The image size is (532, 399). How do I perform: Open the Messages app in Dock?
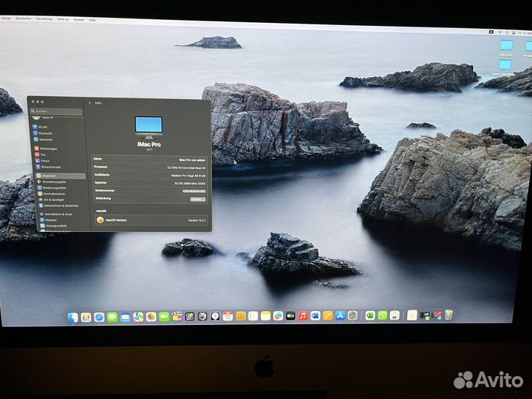pyautogui.click(x=112, y=317)
